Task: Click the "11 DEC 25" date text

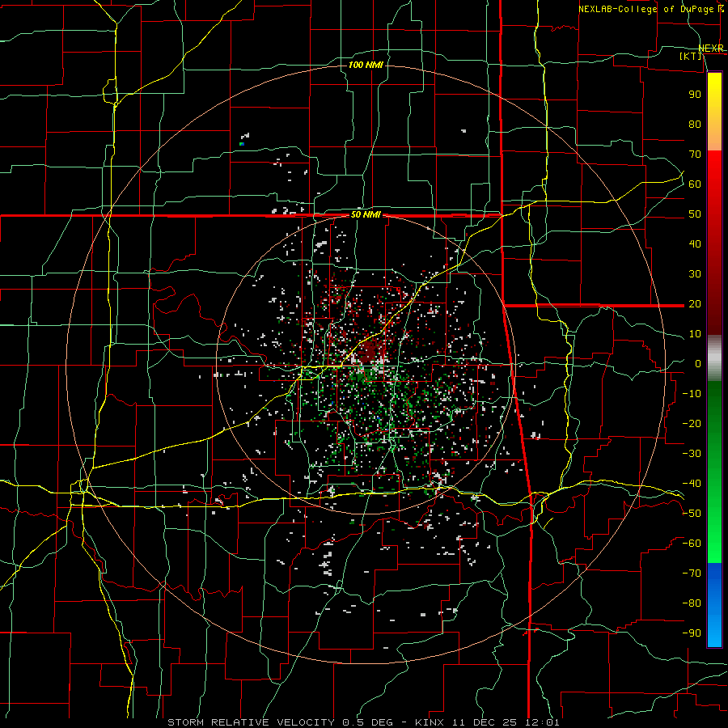Action: click(x=485, y=722)
